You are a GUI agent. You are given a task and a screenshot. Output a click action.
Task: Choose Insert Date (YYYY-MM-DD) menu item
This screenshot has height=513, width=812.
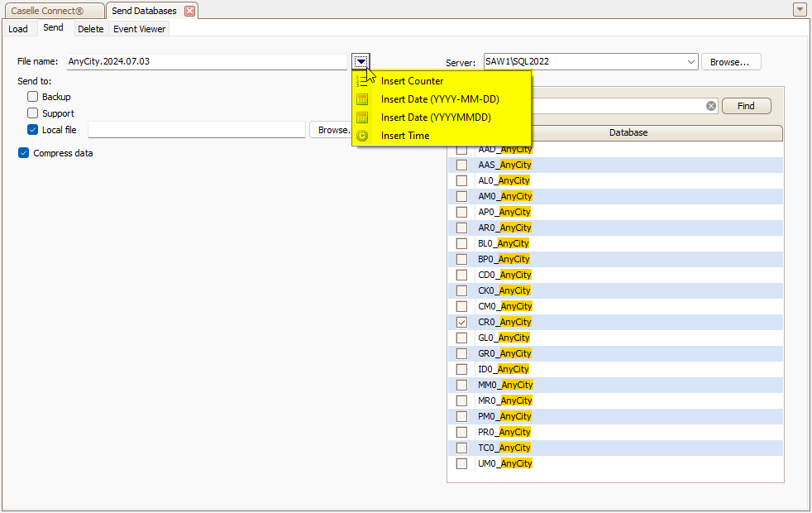pyautogui.click(x=442, y=99)
